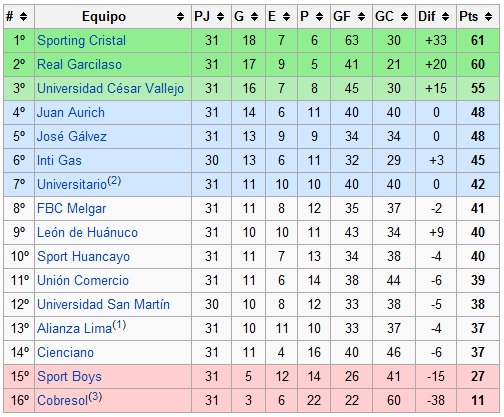Screen dimensions: 504x417
Task: Sort by E draws column arrows
Action: tap(286, 16)
